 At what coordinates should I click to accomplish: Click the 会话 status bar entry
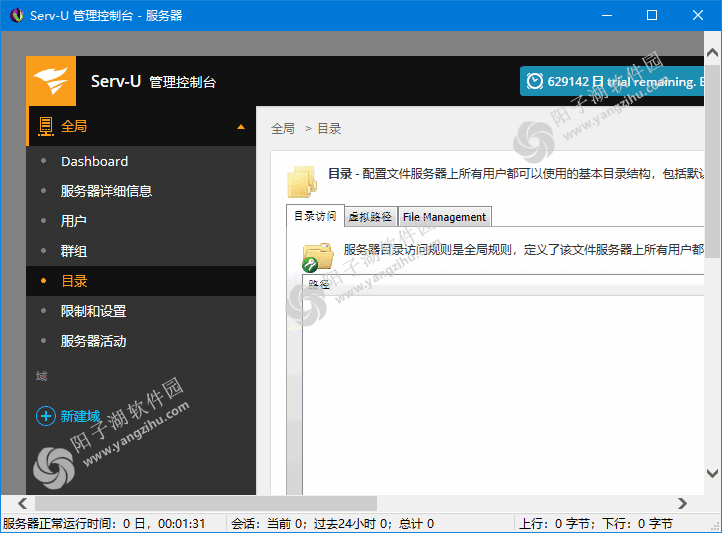pos(332,523)
